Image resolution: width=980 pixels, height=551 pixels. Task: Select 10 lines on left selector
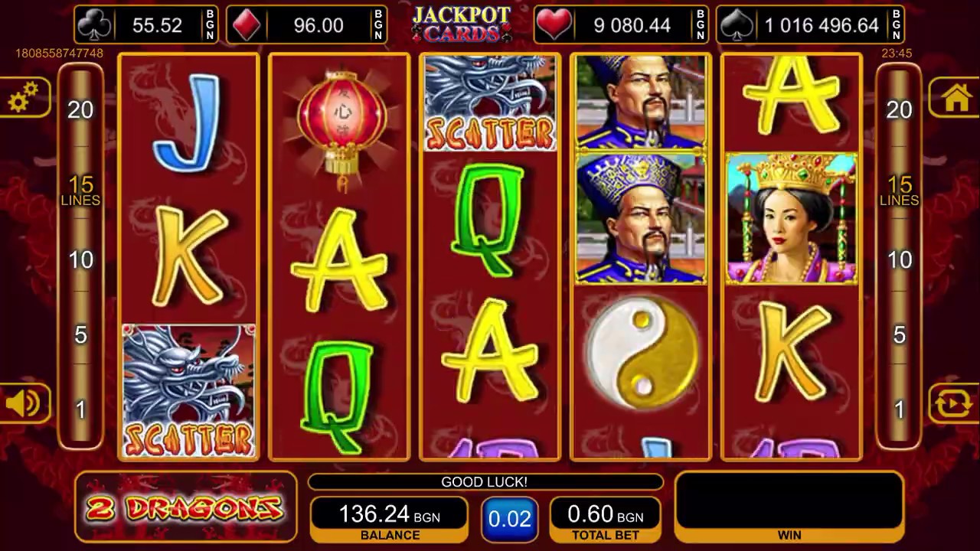80,259
